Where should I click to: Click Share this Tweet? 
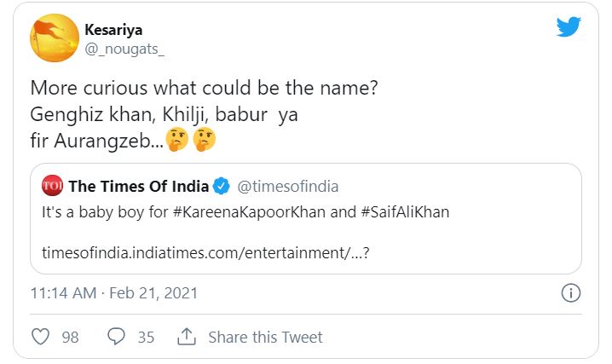pyautogui.click(x=265, y=338)
